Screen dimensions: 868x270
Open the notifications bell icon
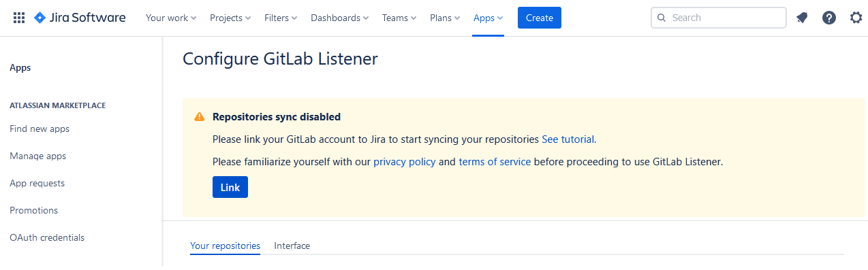click(802, 18)
